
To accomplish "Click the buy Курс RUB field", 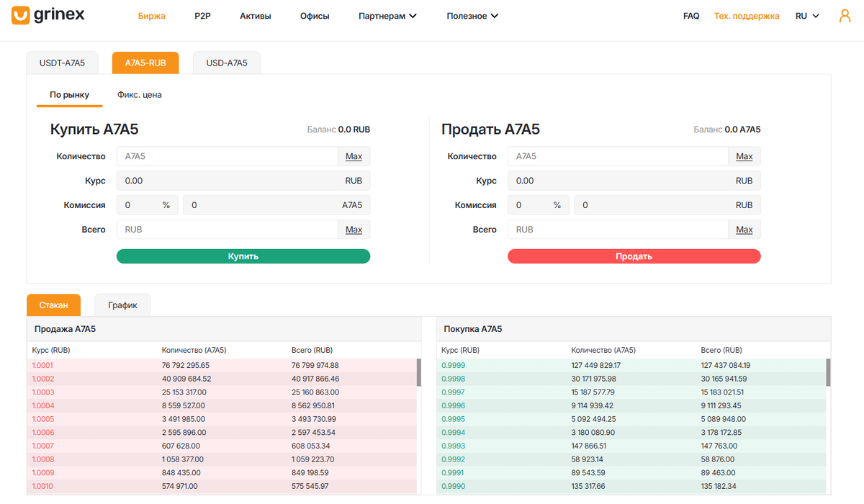I will pyautogui.click(x=243, y=181).
